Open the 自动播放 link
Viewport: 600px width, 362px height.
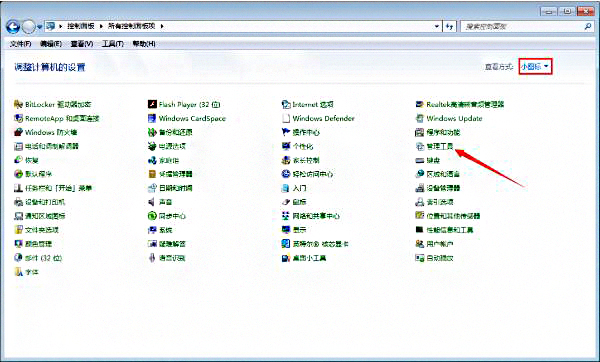440,258
